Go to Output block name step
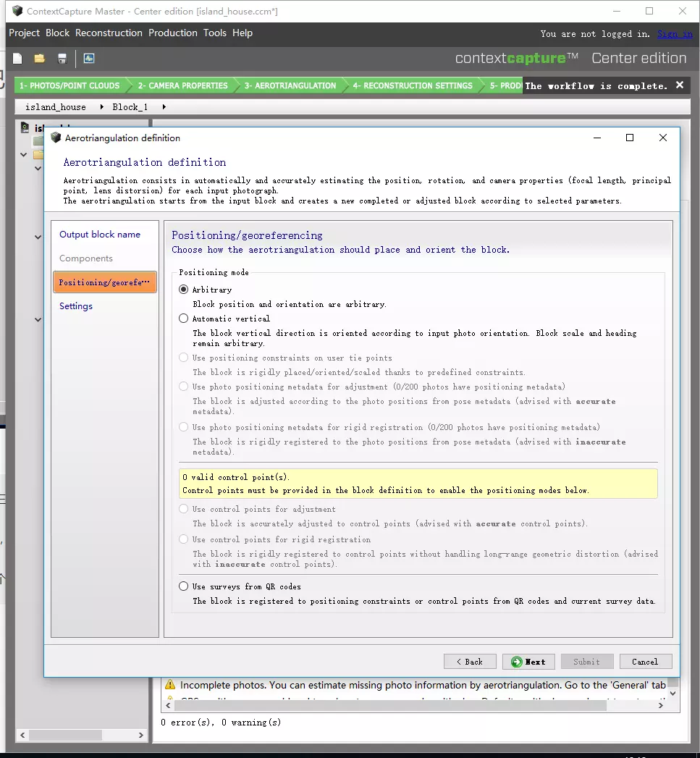The image size is (700, 758). [100, 235]
